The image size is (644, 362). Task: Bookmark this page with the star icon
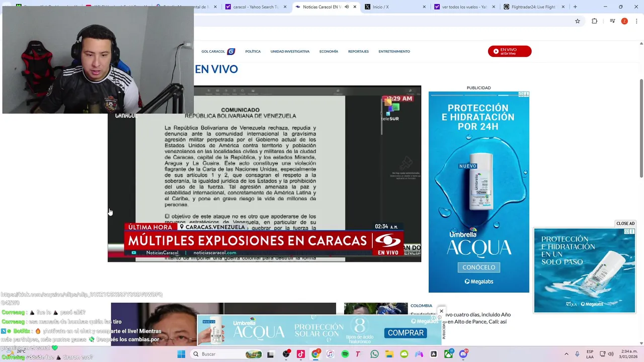[578, 21]
